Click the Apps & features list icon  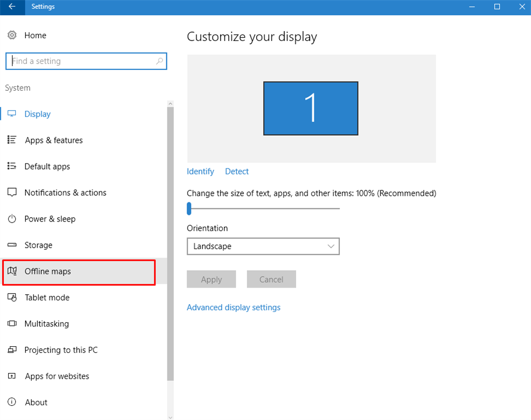click(12, 140)
